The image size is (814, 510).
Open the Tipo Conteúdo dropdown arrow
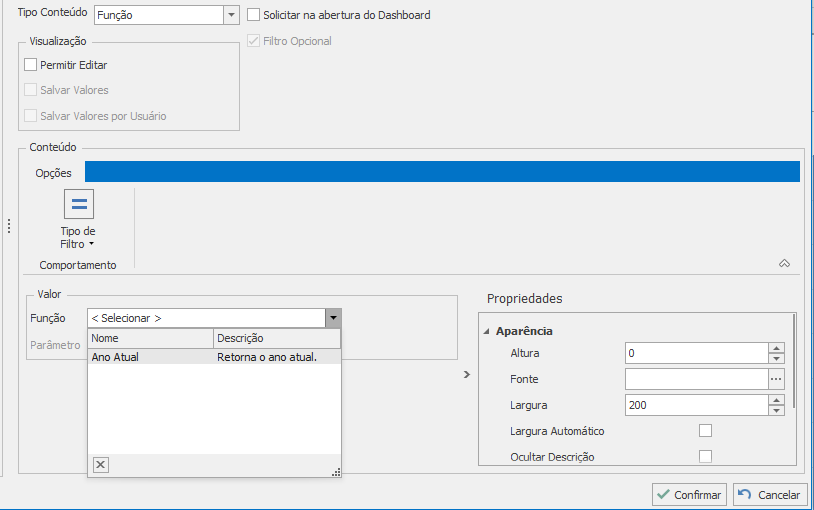(231, 15)
